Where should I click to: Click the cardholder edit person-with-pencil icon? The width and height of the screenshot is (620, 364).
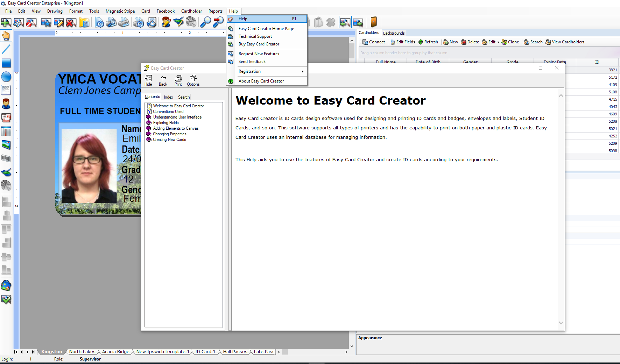tap(166, 22)
